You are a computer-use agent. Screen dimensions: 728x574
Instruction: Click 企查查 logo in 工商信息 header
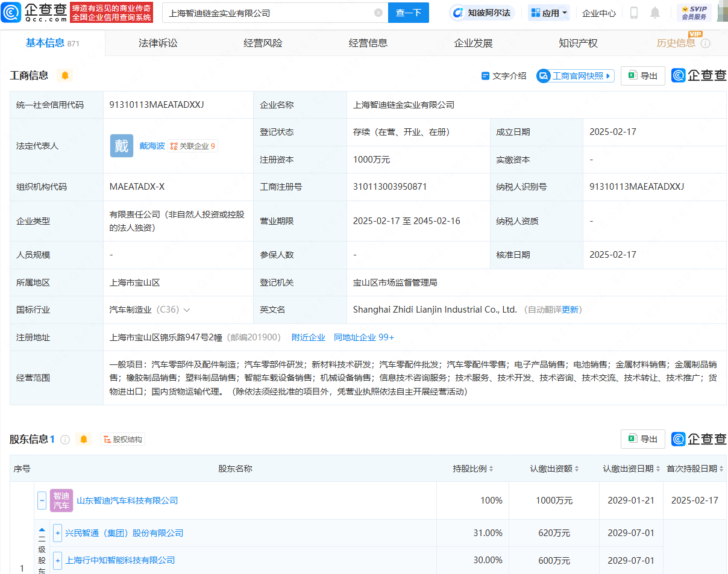point(699,75)
